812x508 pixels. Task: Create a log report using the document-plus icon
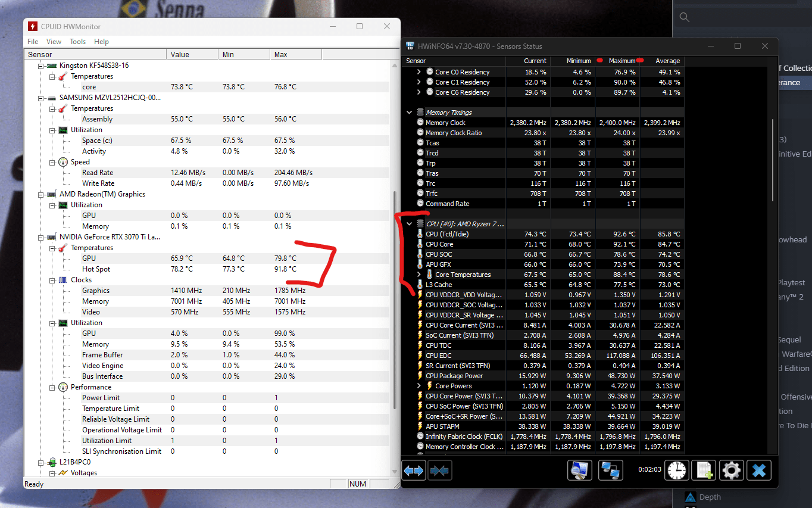tap(704, 470)
